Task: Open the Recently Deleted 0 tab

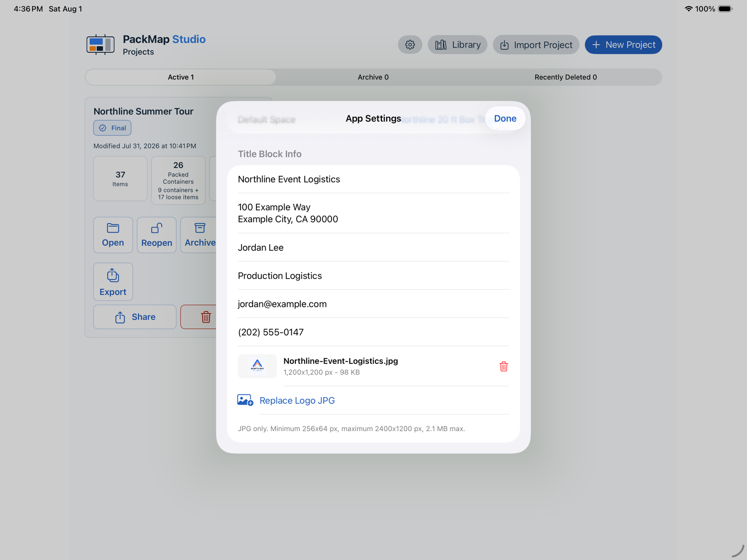Action: click(565, 77)
